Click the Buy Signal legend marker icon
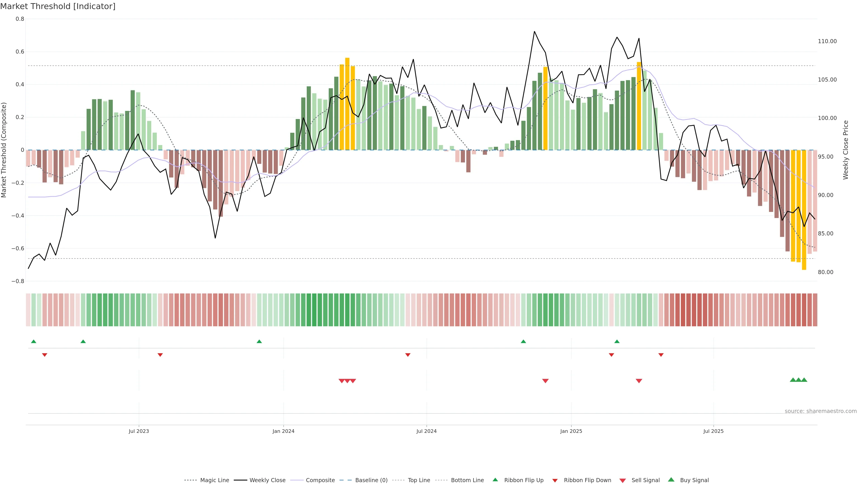 (671, 480)
